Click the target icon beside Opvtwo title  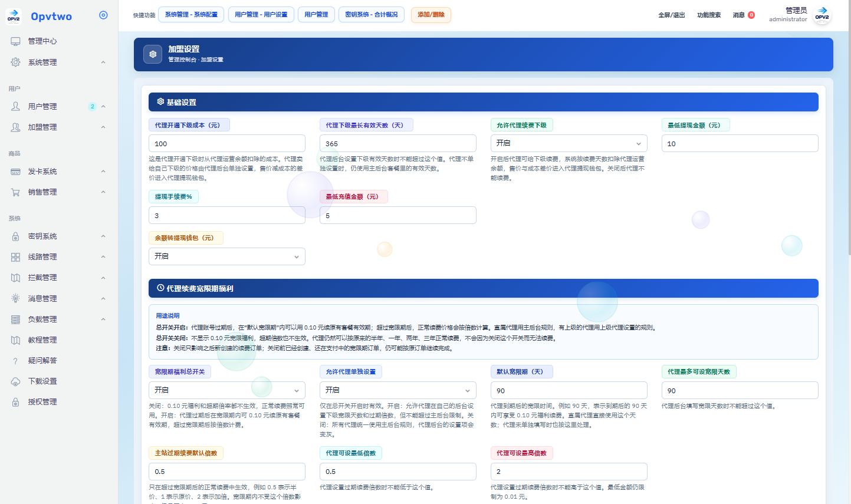(x=103, y=15)
